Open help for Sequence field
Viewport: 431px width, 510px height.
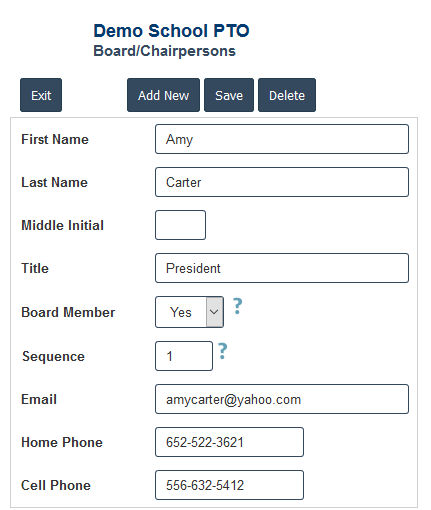click(223, 351)
